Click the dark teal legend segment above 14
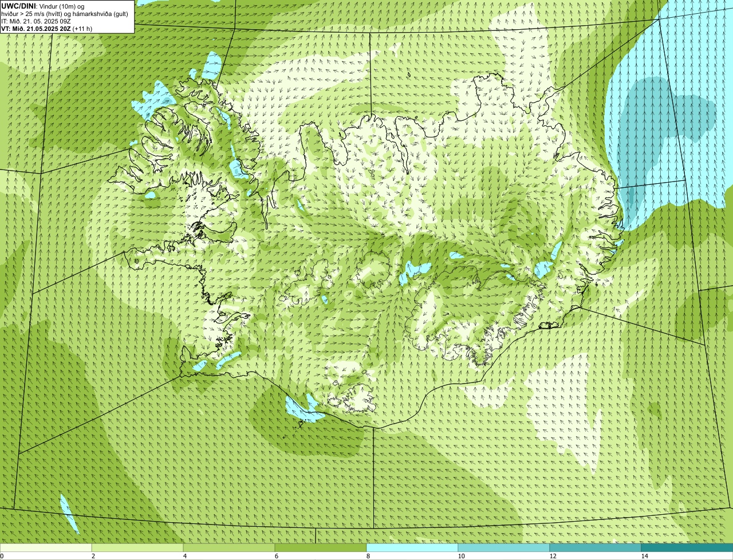This screenshot has width=733, height=560. pyautogui.click(x=687, y=547)
